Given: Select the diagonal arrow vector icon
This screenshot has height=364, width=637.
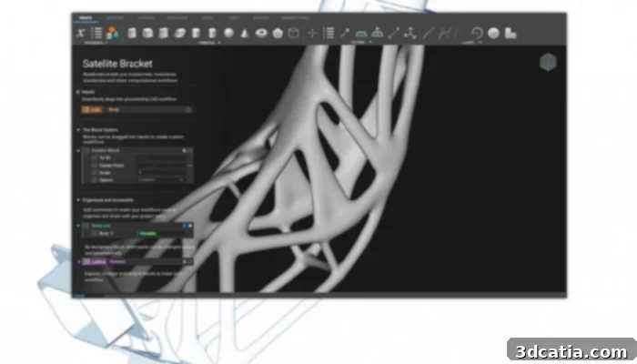Looking at the screenshot, I should coord(345,33).
